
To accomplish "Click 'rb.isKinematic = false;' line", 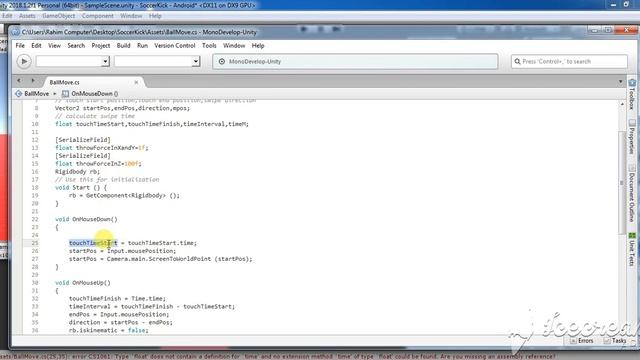I will pos(109,330).
